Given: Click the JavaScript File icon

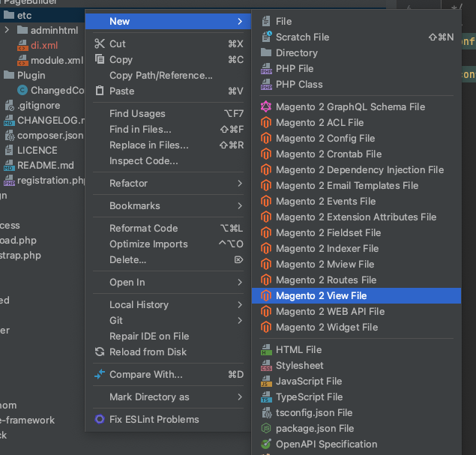Looking at the screenshot, I should [266, 382].
